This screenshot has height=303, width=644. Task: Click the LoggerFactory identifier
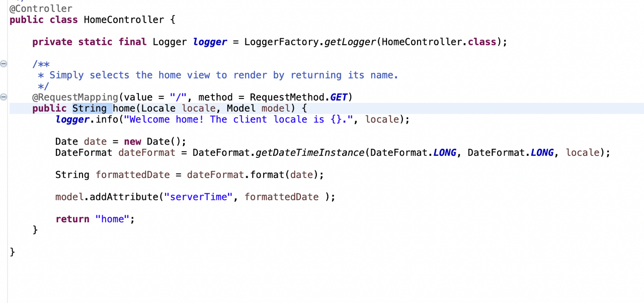282,42
